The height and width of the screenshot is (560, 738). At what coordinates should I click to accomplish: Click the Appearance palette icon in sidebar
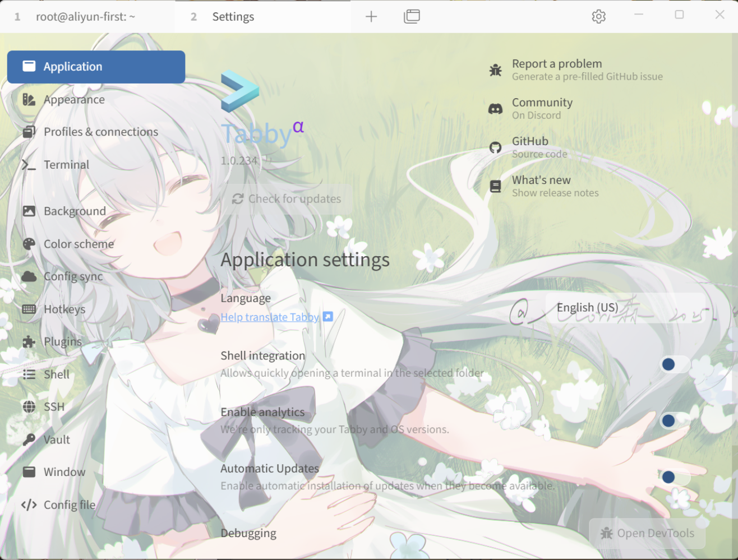click(x=29, y=100)
